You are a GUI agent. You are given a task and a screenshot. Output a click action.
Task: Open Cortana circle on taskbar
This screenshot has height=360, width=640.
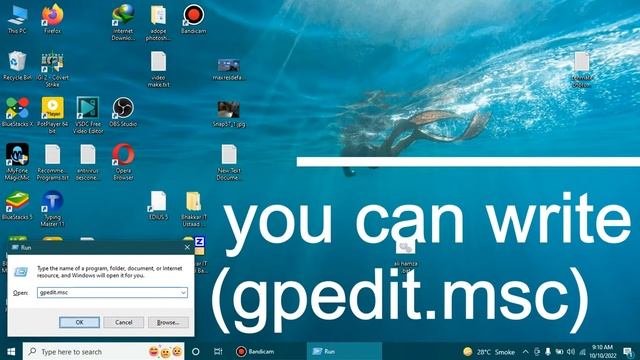pyautogui.click(x=196, y=351)
